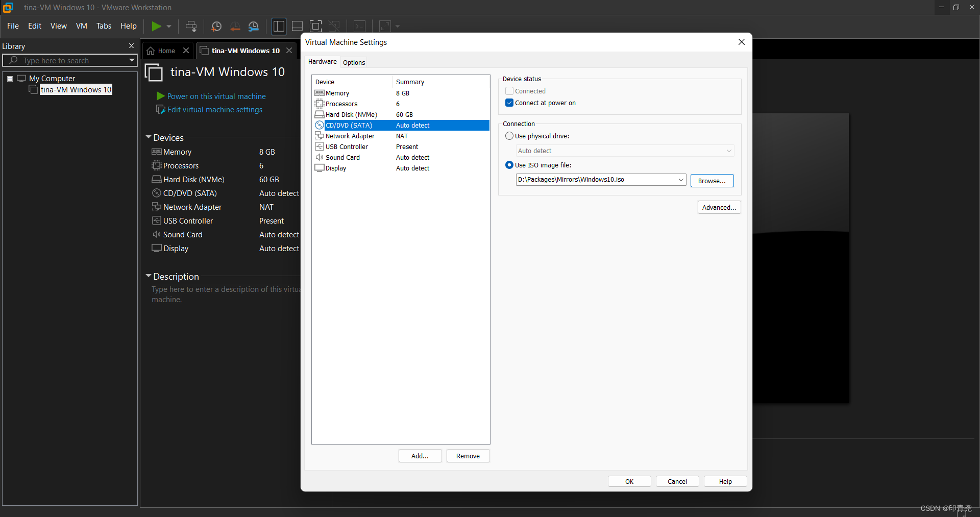Select Hard Disk (NVMe) in settings device list

401,114
